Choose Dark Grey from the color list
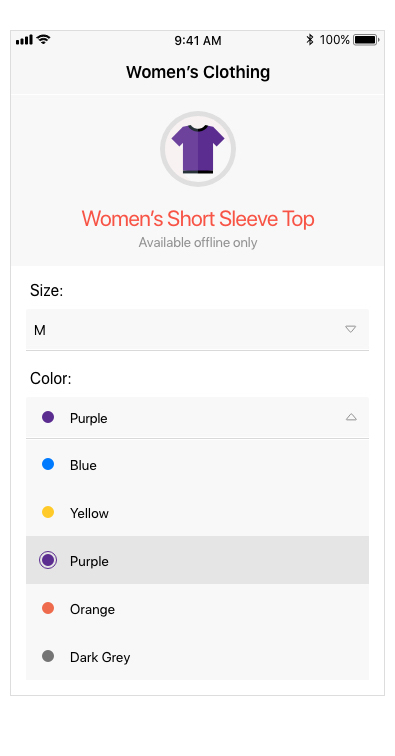Image resolution: width=395 pixels, height=756 pixels. [197, 656]
